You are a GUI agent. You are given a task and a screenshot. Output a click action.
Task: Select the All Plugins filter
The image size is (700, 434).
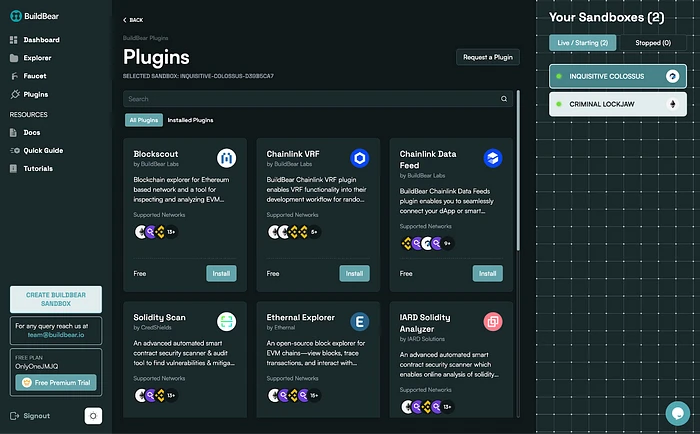[143, 120]
